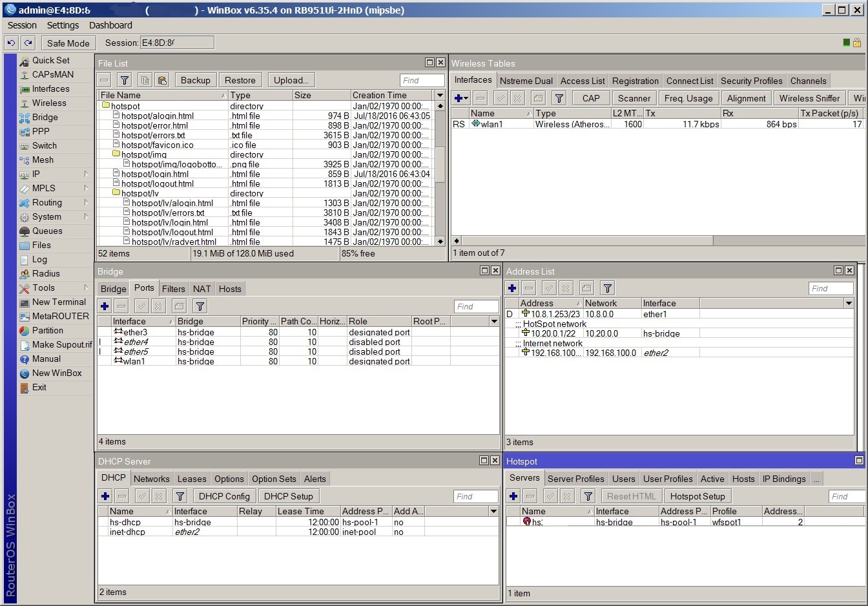Click the filter funnel icon in File List
Screen dimensions: 868x606
point(125,80)
